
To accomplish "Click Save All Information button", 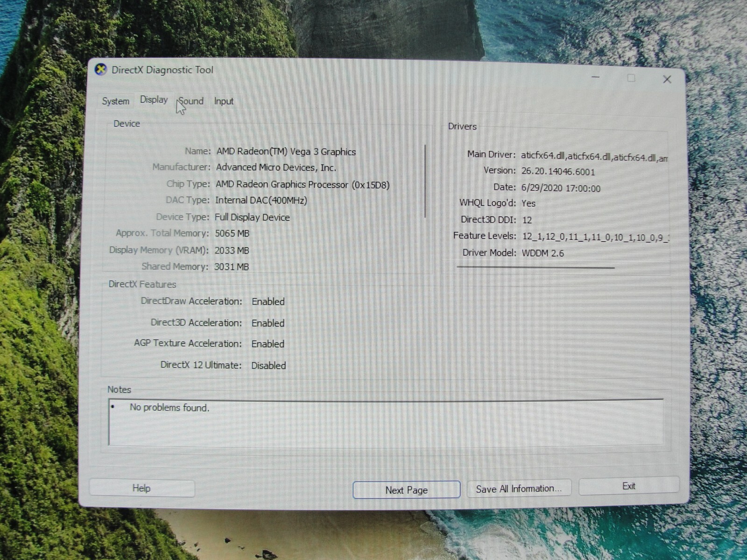I will point(519,489).
